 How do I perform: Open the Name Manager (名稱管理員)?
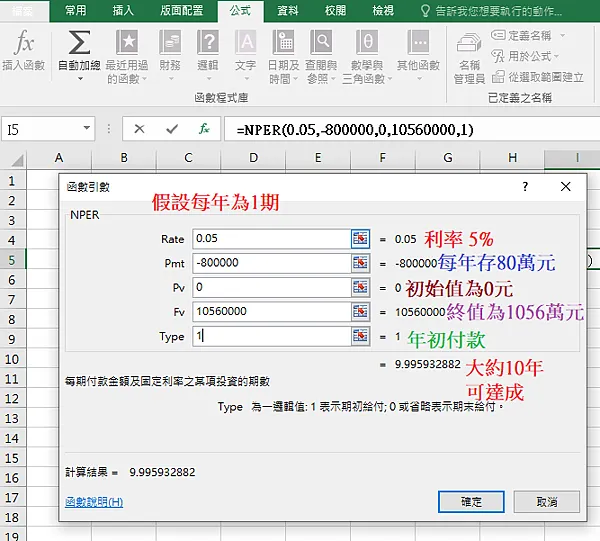(469, 58)
